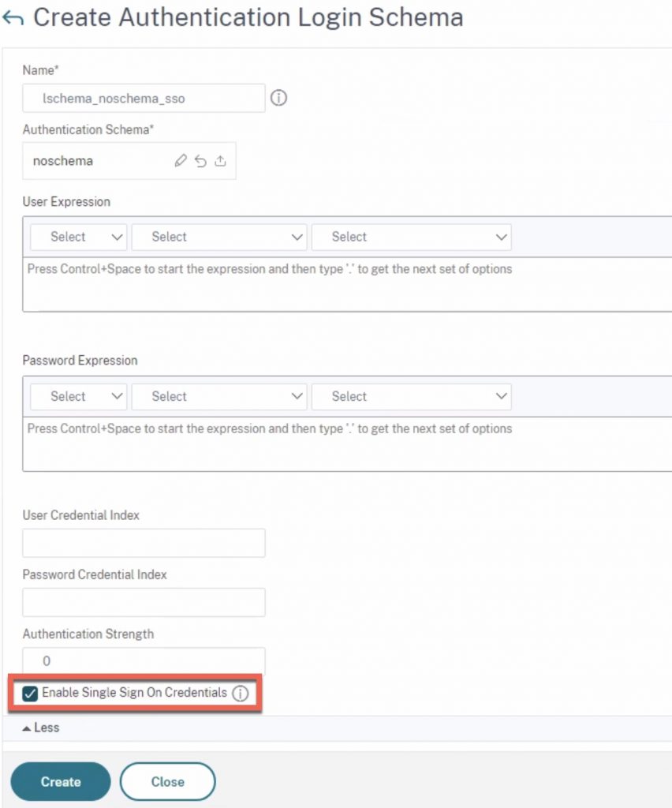This screenshot has width=672, height=808.
Task: Click the pencil edit icon for noschema
Action: point(181,161)
